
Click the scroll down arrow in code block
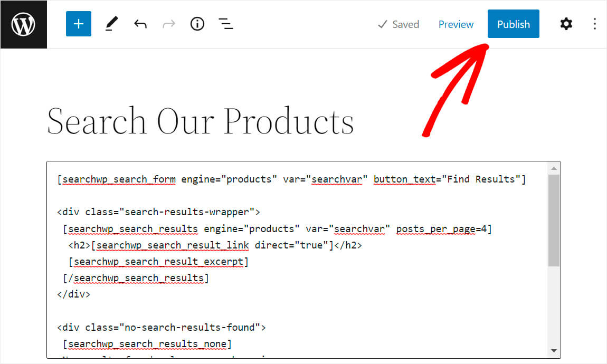[x=554, y=351]
